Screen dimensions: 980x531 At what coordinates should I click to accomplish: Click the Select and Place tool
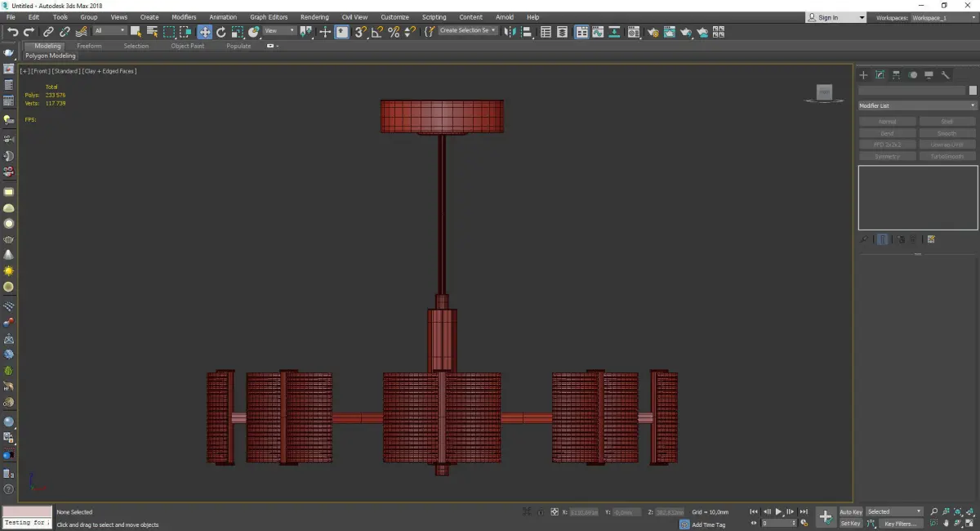254,32
